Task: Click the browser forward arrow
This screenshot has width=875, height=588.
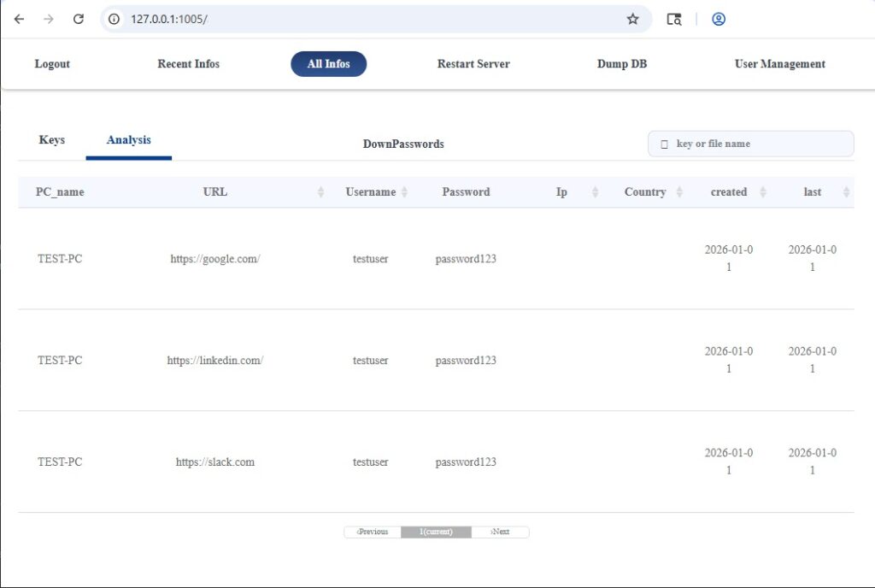Action: pos(49,19)
